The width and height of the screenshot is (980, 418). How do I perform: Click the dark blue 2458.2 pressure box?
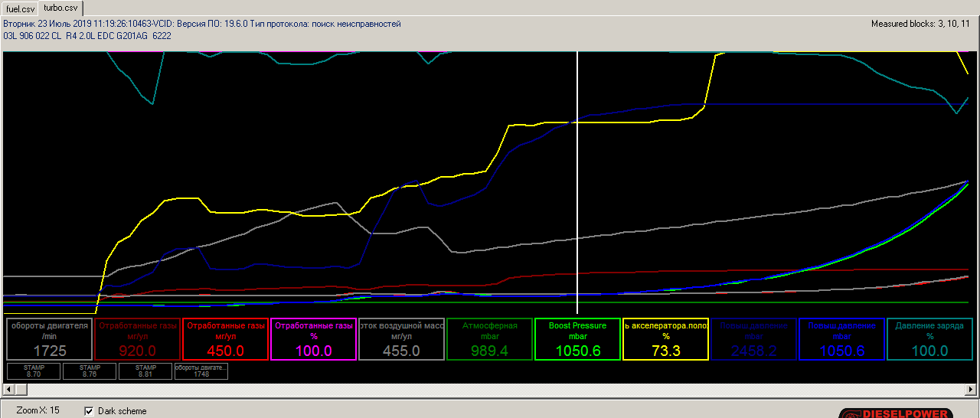click(x=753, y=339)
